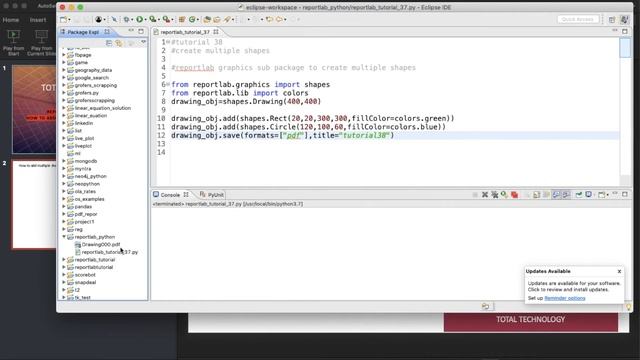Close the Updates Available notification

(x=619, y=271)
